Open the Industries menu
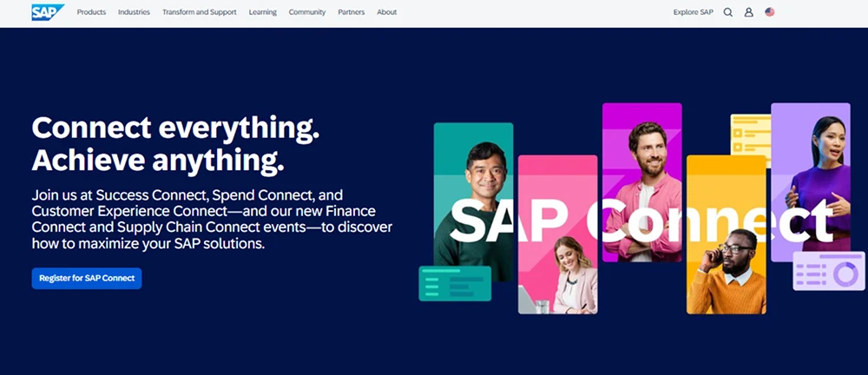This screenshot has width=868, height=375. tap(134, 12)
